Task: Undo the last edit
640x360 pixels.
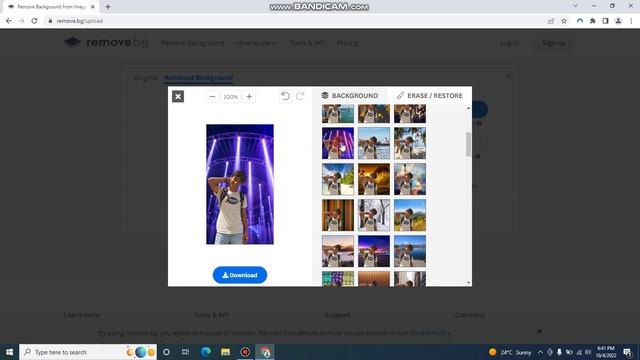Action: [285, 96]
